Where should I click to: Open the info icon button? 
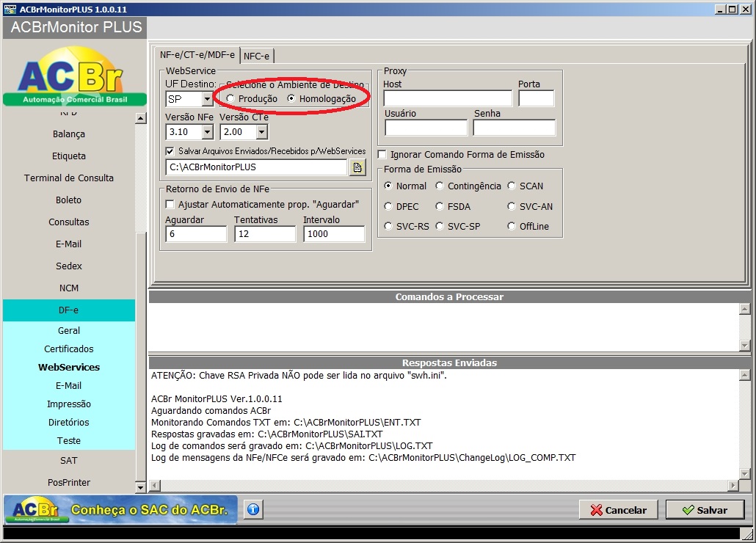click(x=254, y=509)
